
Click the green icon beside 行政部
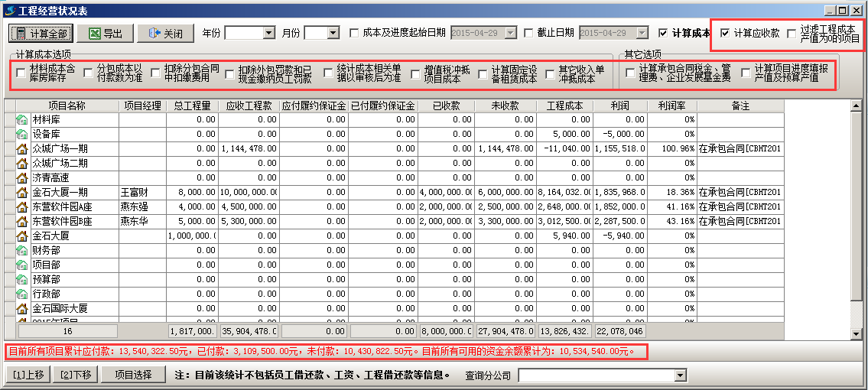click(22, 294)
